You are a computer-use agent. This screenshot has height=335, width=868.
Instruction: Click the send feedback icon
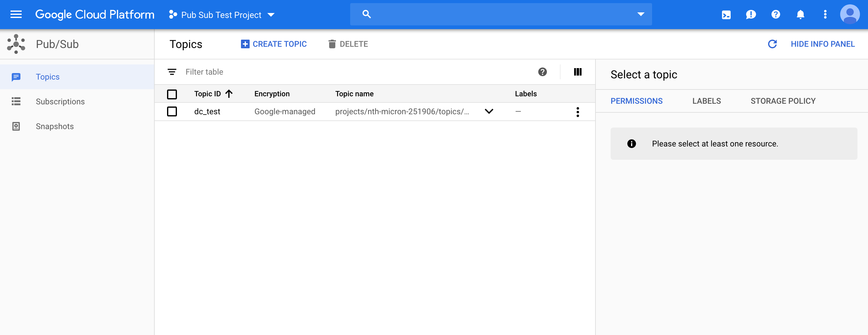point(751,14)
